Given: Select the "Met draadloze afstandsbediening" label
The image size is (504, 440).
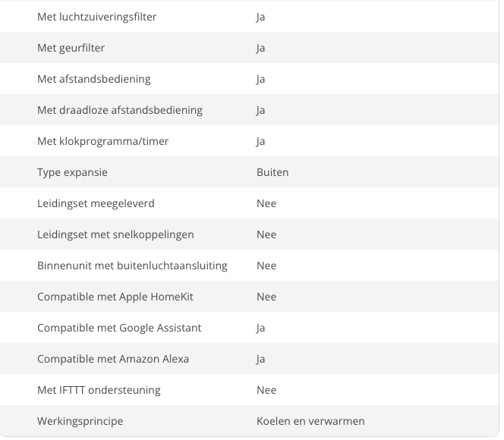Looking at the screenshot, I should tap(120, 110).
